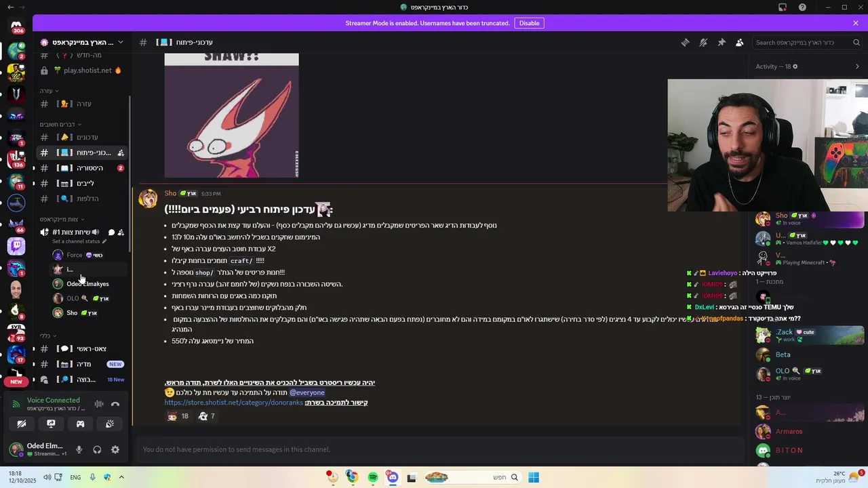Click Sho author name in message

(170, 193)
